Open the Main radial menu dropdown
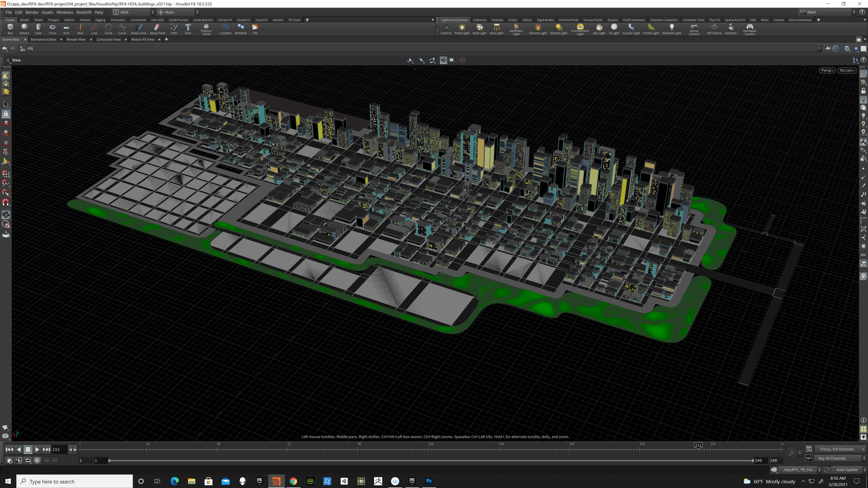The height and width of the screenshot is (488, 868). click(178, 12)
